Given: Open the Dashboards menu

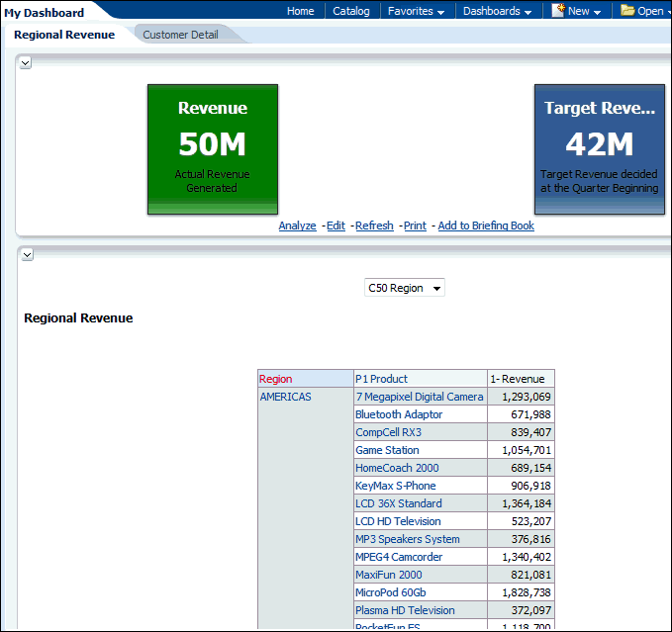Looking at the screenshot, I should pyautogui.click(x=492, y=11).
